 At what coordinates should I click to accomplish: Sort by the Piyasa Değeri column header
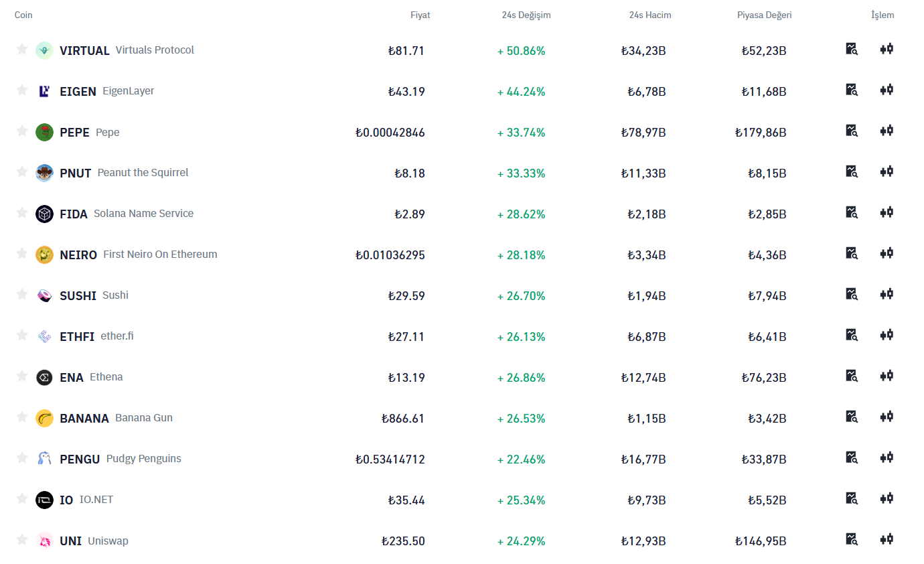764,15
